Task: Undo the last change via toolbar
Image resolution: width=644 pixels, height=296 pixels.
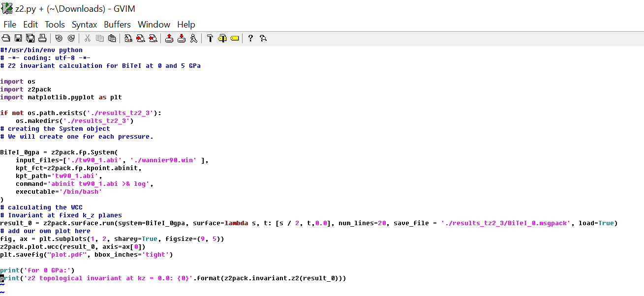Action: [x=59, y=38]
